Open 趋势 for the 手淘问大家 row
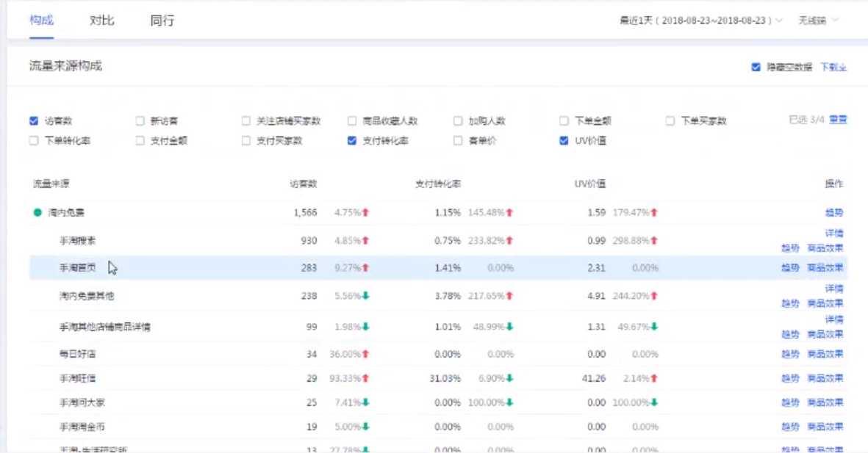 tap(791, 402)
